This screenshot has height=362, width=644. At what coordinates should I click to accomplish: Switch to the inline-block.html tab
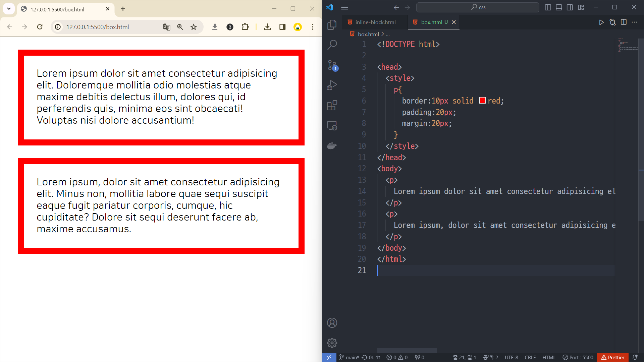(375, 22)
